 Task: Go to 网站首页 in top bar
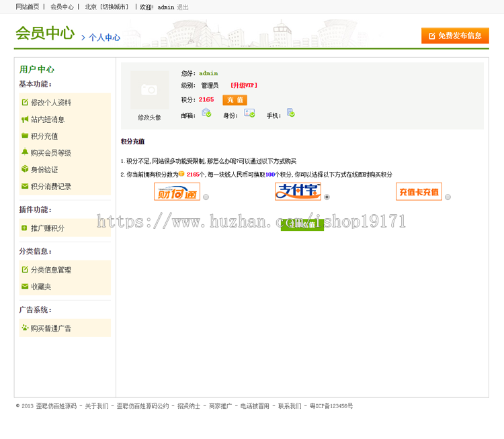pyautogui.click(x=28, y=7)
